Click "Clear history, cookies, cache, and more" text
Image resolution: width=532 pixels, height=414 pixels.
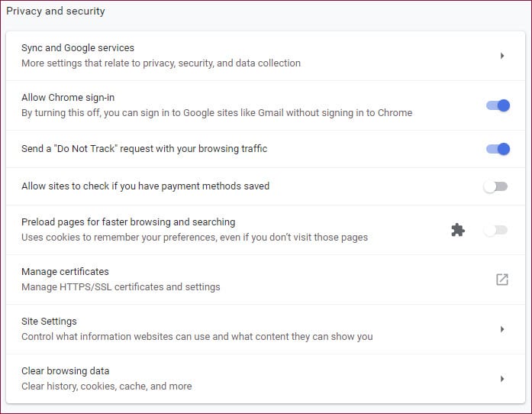click(x=107, y=387)
